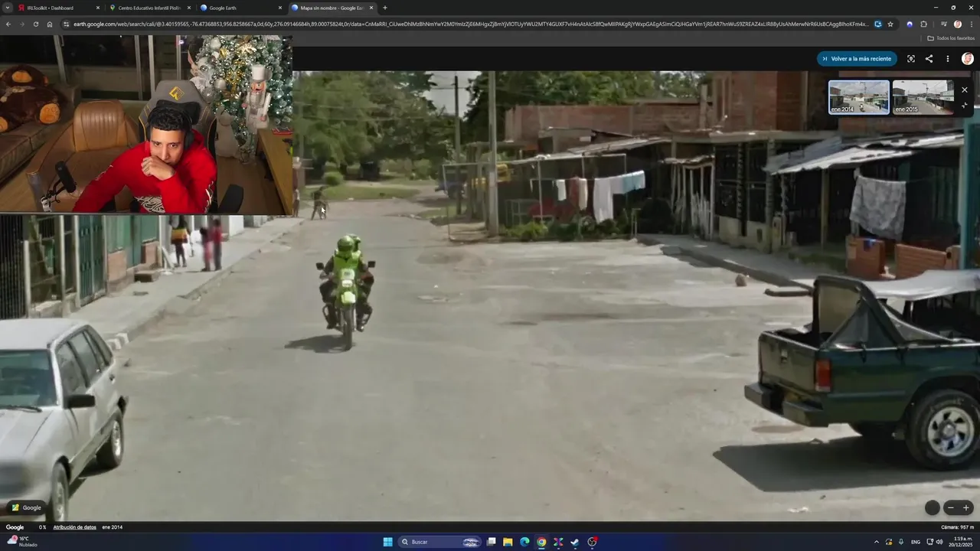Viewport: 980px width, 551px height.
Task: Close the IRLToolkit Dashboard tab
Action: point(97,8)
